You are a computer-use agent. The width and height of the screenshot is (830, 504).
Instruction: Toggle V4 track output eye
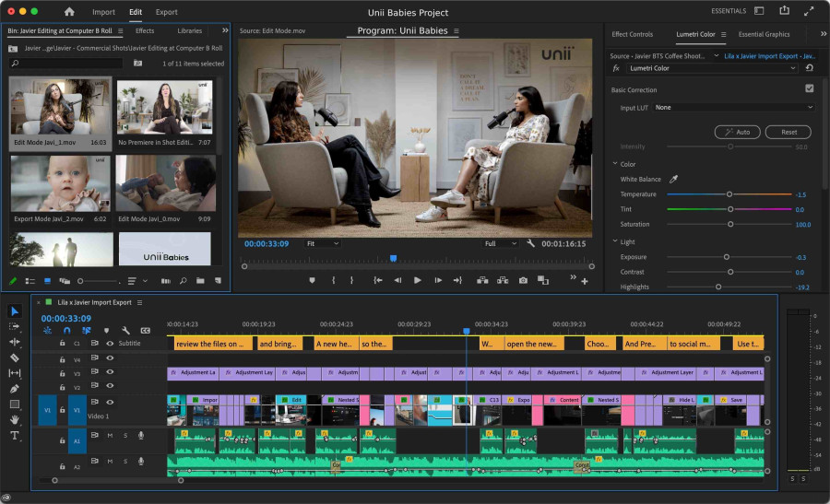[110, 358]
